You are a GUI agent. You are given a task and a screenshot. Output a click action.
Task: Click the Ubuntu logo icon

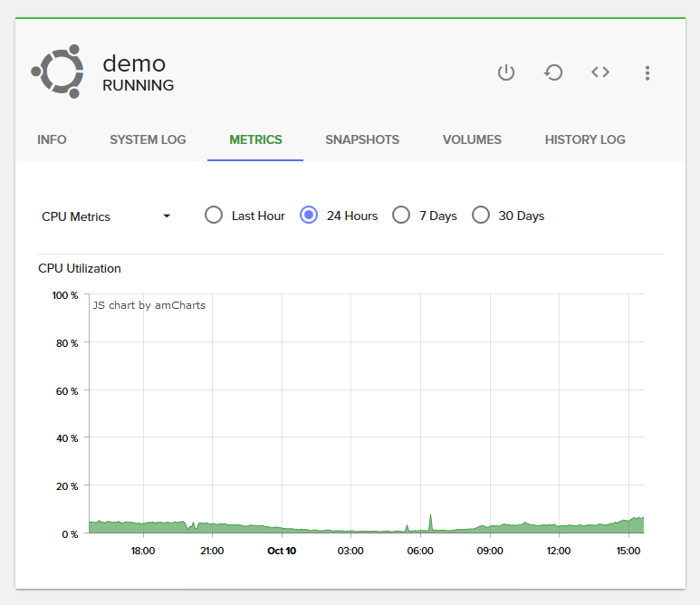coord(56,71)
